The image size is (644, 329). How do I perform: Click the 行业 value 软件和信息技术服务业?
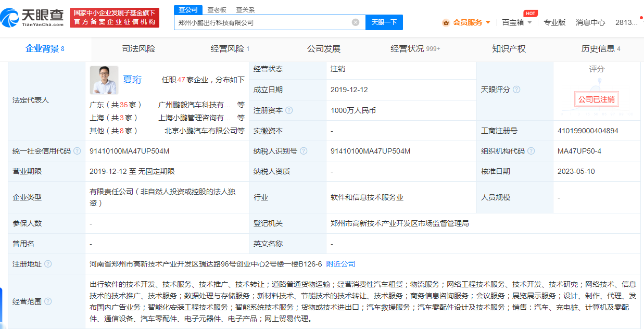(367, 197)
